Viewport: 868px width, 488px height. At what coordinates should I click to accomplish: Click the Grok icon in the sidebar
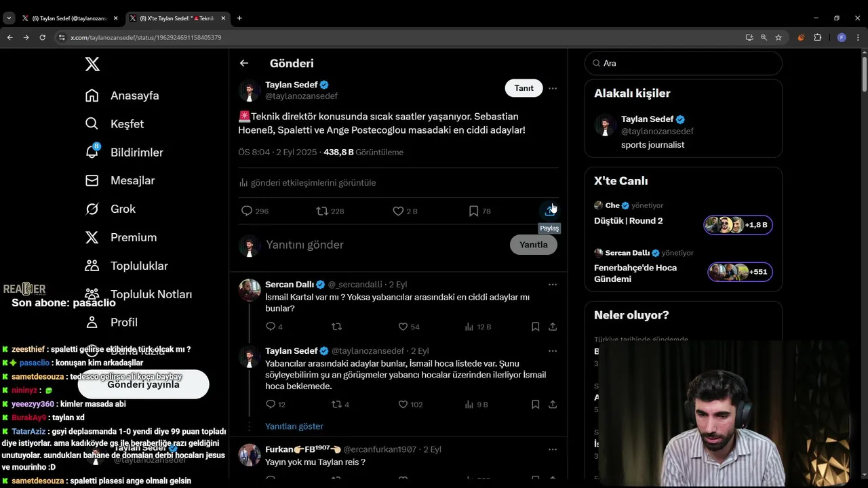click(92, 209)
